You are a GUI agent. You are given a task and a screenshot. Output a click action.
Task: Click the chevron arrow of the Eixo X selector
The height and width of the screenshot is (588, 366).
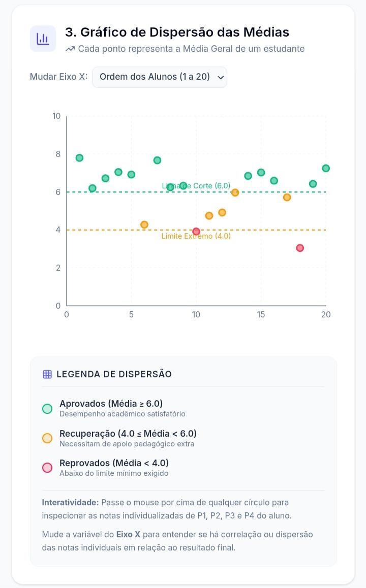tap(221, 77)
